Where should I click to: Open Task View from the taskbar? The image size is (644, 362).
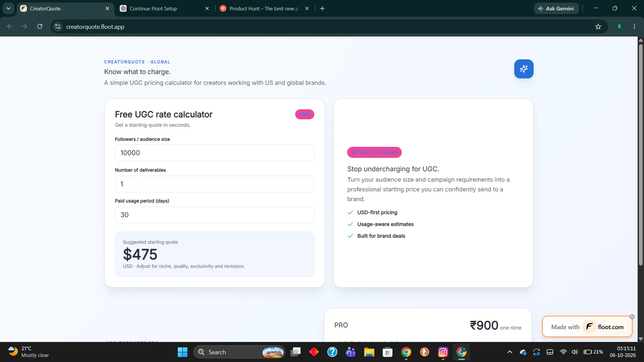(296, 352)
